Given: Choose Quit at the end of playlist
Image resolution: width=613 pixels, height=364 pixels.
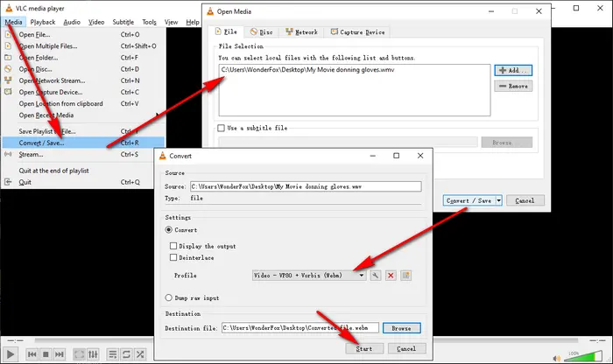Looking at the screenshot, I should click(x=78, y=171).
